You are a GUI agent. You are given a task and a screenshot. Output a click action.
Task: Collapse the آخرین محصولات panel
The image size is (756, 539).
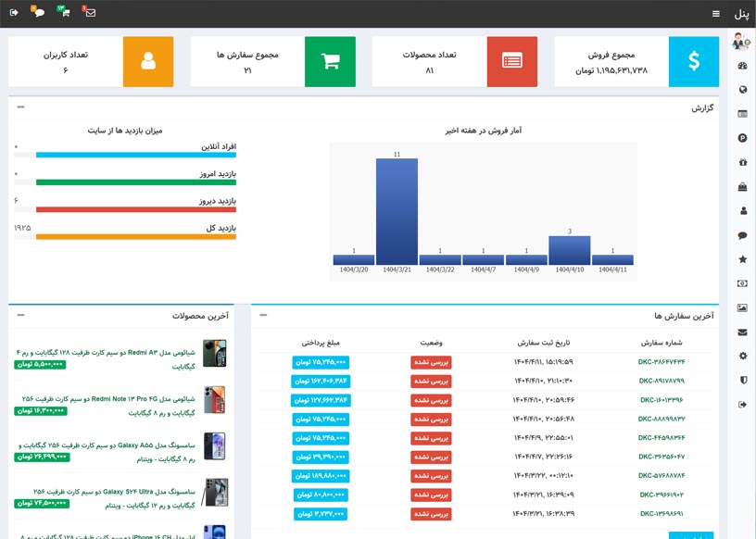pyautogui.click(x=20, y=315)
